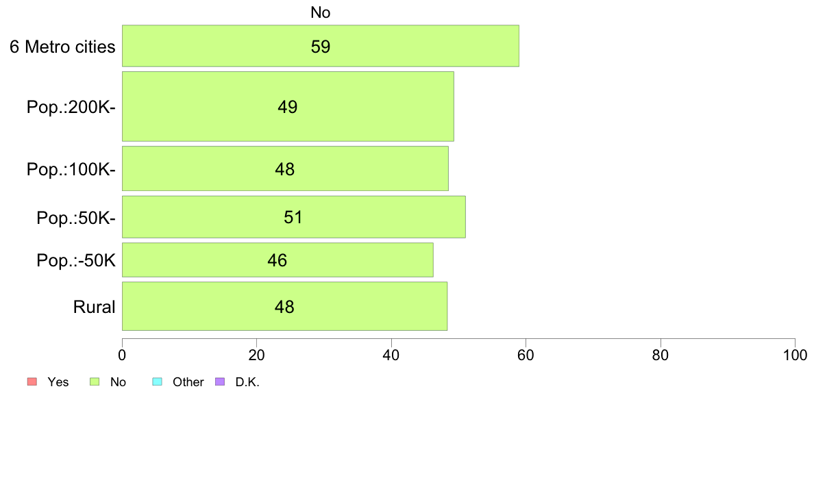Select the Pop.:100K- bar

[285, 168]
